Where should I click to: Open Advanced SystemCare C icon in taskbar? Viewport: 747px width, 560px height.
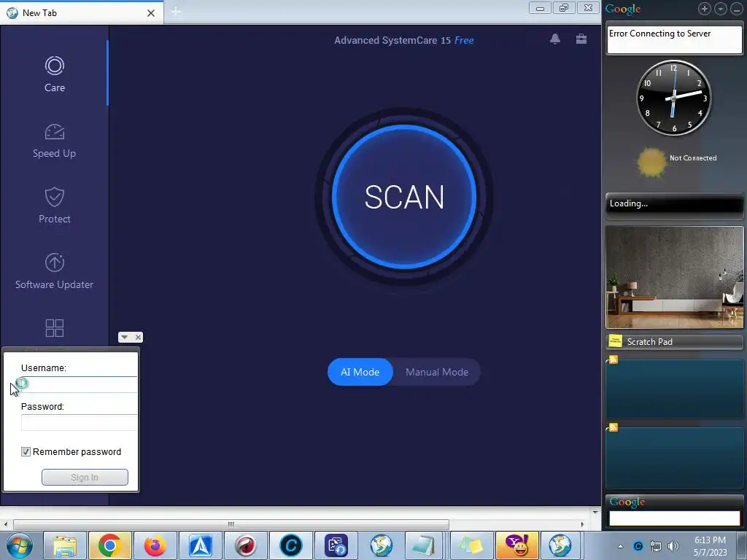(x=290, y=545)
